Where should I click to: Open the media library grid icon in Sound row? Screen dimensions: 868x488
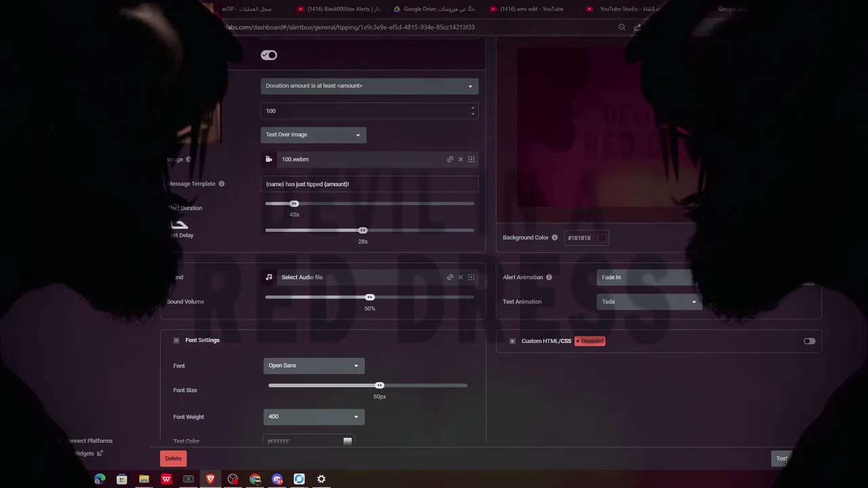(471, 277)
